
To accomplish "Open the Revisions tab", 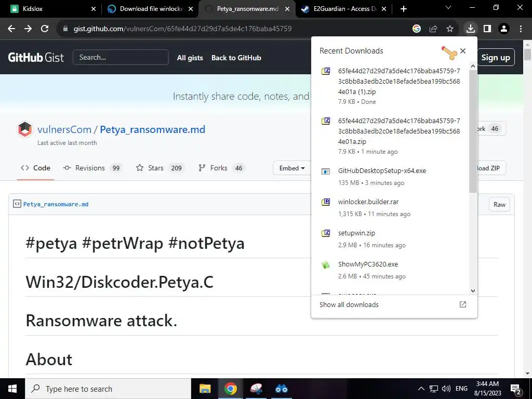I will coord(92,168).
